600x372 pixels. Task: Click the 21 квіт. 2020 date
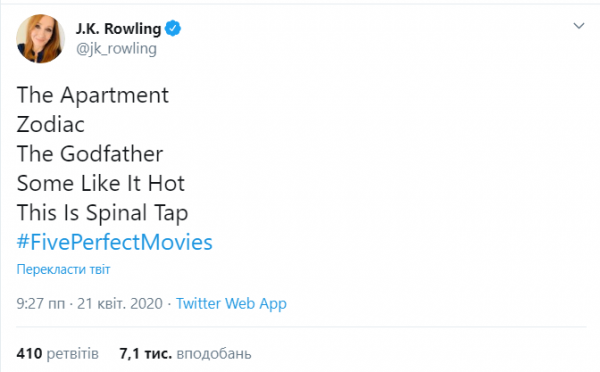click(120, 303)
